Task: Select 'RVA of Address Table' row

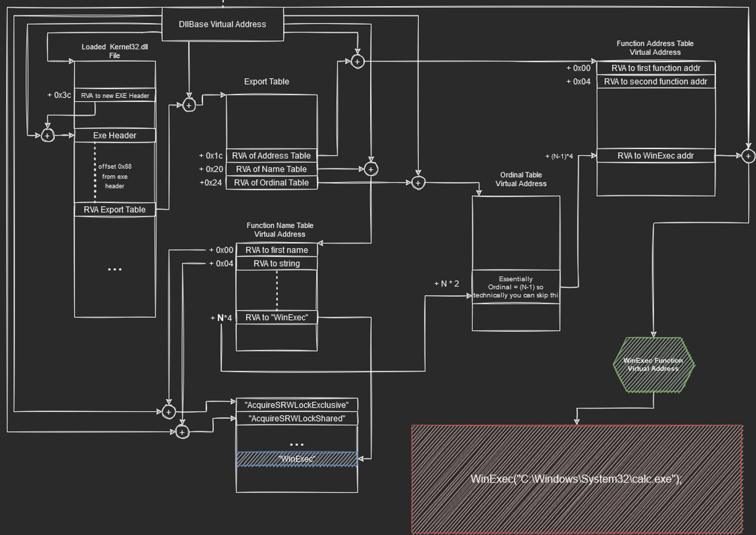Action: tap(272, 156)
